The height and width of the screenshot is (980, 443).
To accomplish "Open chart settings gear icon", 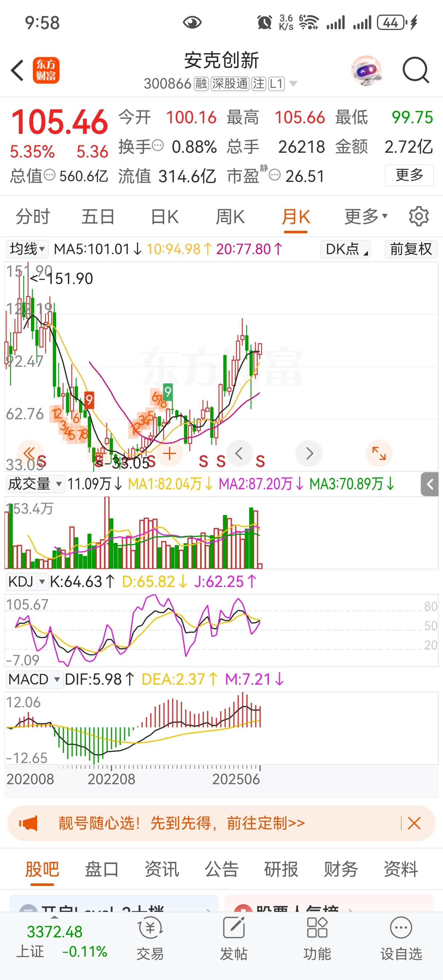I will [x=419, y=217].
